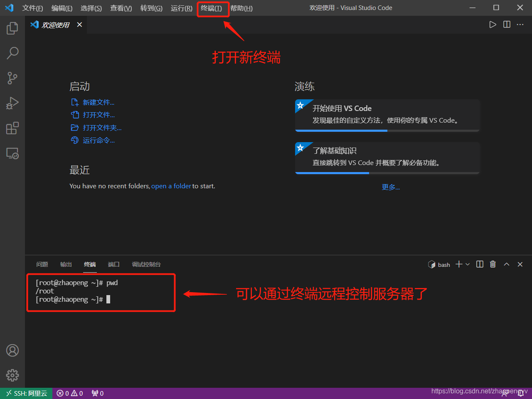Click the 更多... link under walkthroughs

pos(391,187)
